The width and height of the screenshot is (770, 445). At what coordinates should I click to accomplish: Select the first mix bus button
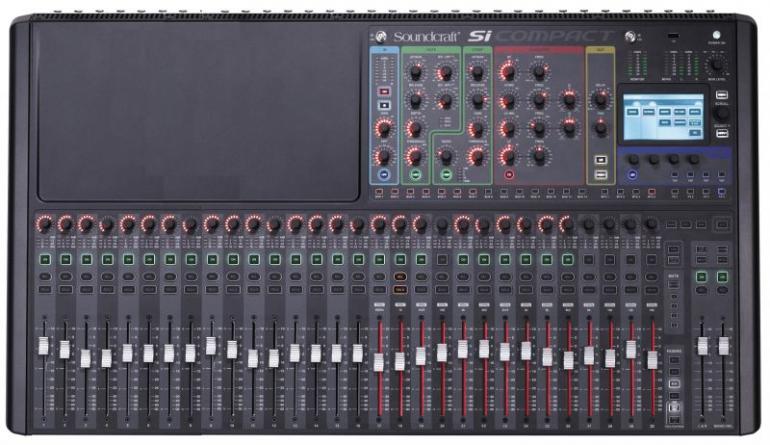pyautogui.click(x=379, y=192)
